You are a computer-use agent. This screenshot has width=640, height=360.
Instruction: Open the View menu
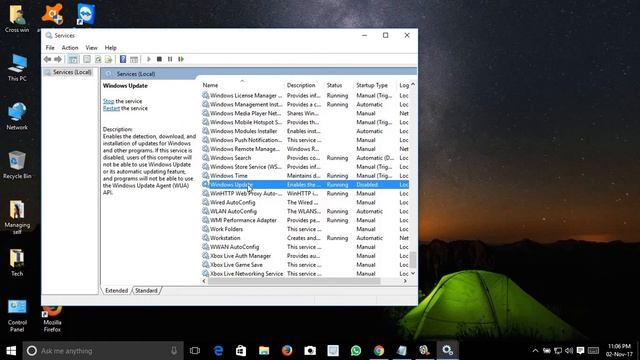pyautogui.click(x=91, y=48)
